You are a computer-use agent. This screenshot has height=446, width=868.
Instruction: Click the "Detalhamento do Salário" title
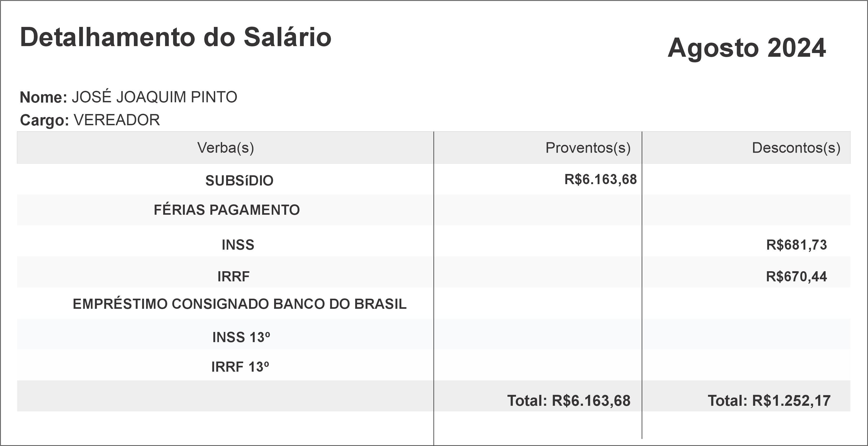[175, 37]
